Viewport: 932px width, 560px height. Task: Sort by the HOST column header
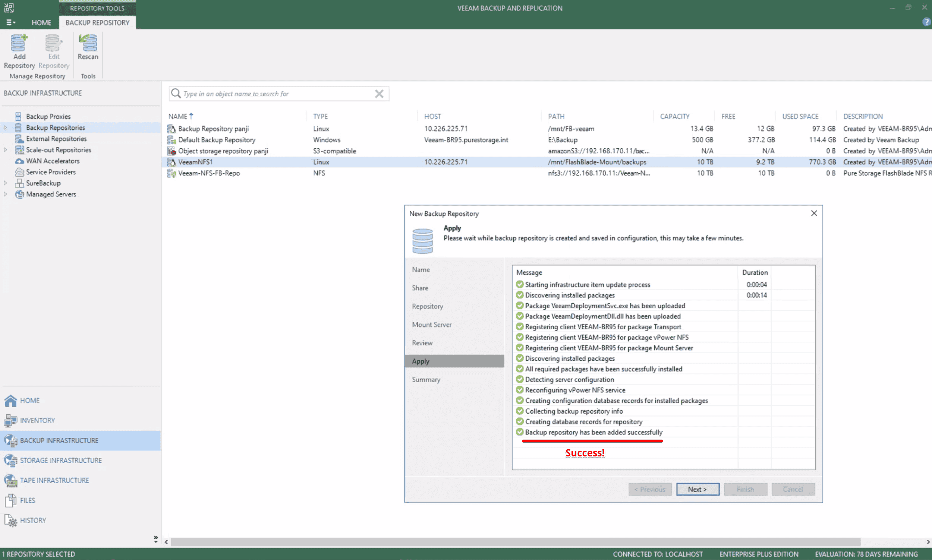click(x=432, y=116)
